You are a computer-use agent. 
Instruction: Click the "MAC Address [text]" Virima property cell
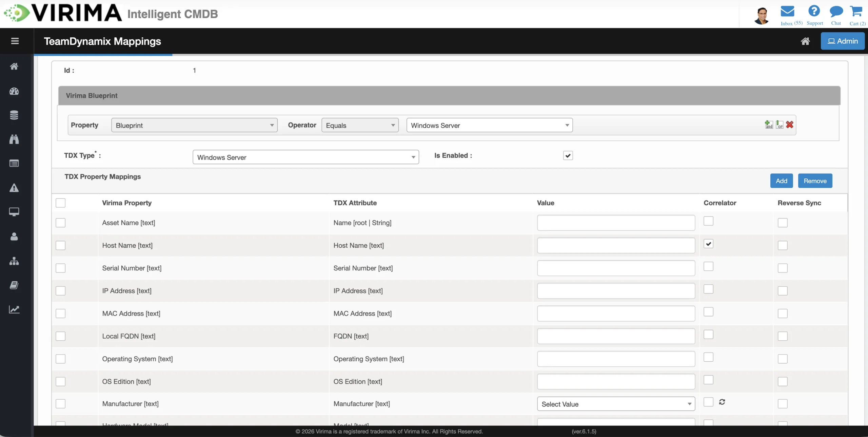[131, 313]
